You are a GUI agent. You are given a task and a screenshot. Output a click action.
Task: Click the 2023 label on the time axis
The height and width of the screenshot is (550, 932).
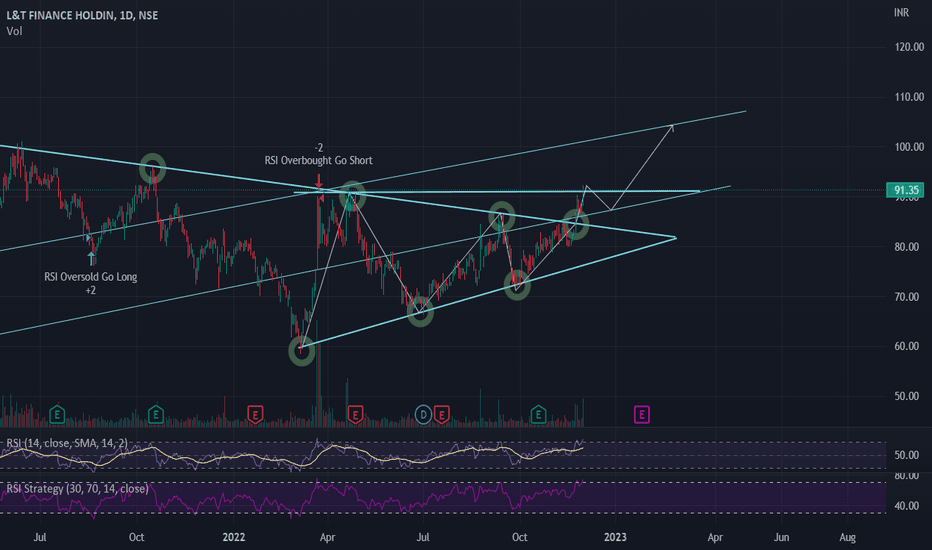[x=615, y=538]
